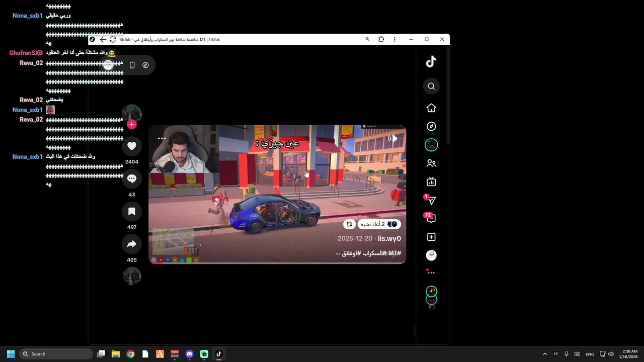Open the More three-dots sidebar icon
This screenshot has height=362, width=644.
pos(431,273)
